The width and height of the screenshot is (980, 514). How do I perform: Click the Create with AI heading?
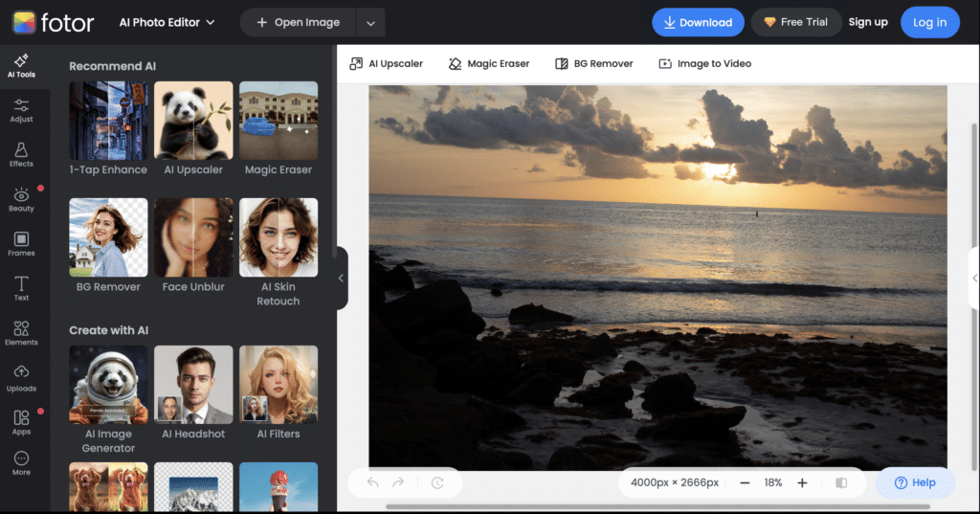tap(109, 330)
